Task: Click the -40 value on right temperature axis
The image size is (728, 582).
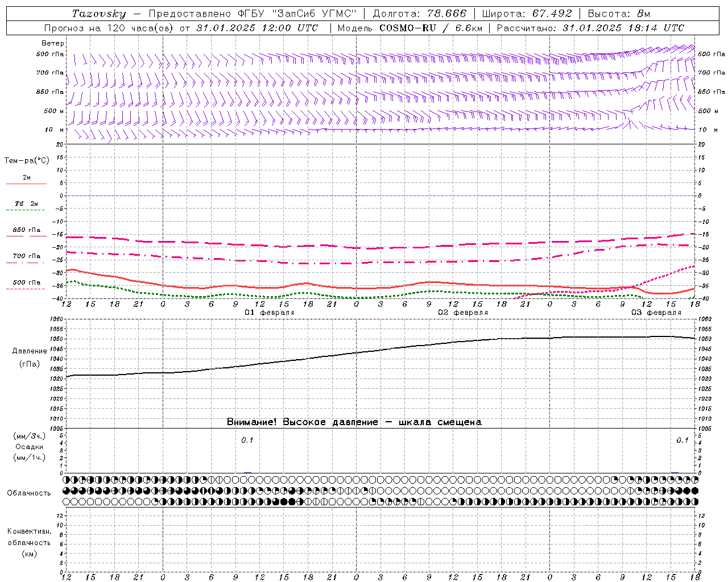Action: (704, 298)
